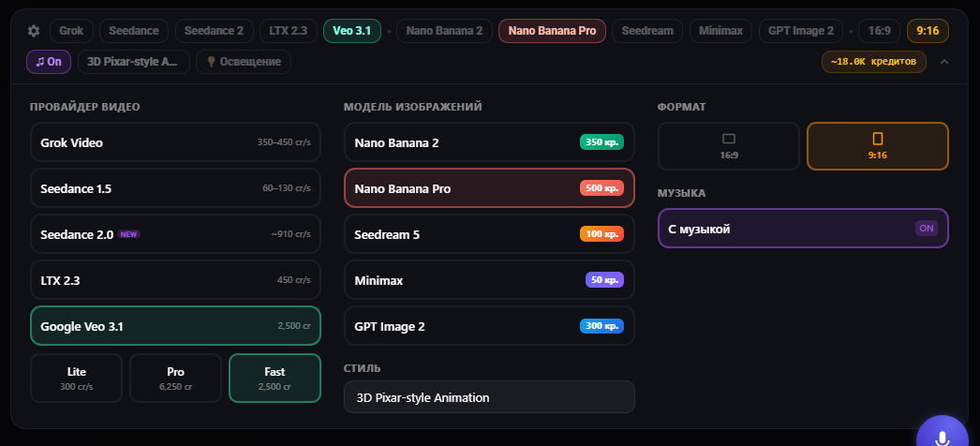Viewport: 980px width, 446px height.
Task: Select GPT Image 2 image model
Action: tap(489, 325)
